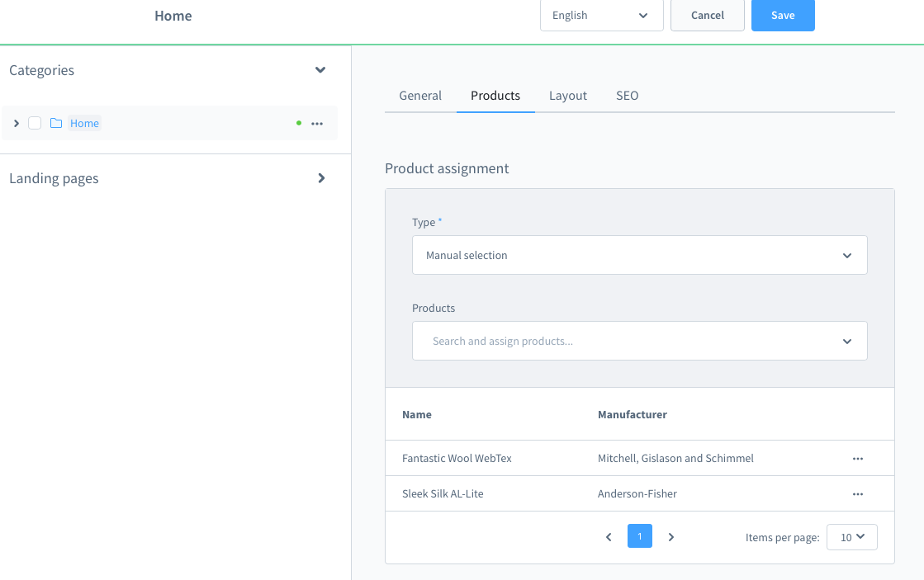
Task: Select page 1 in pagination
Action: pos(639,535)
